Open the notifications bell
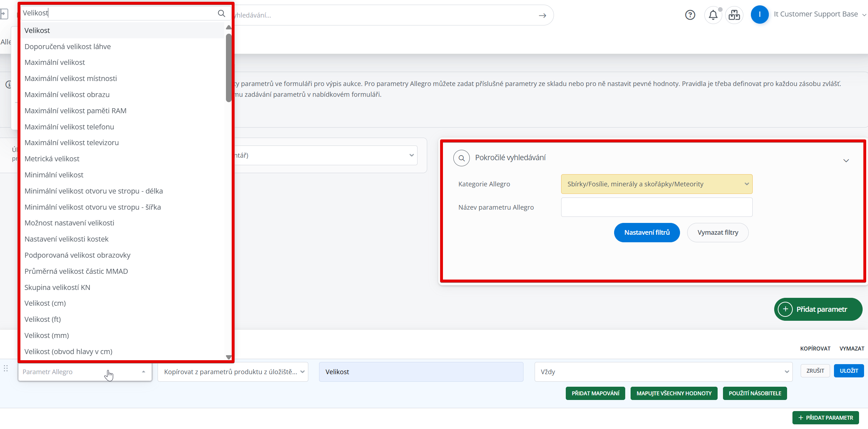Screen dimensions: 868x429 [713, 15]
